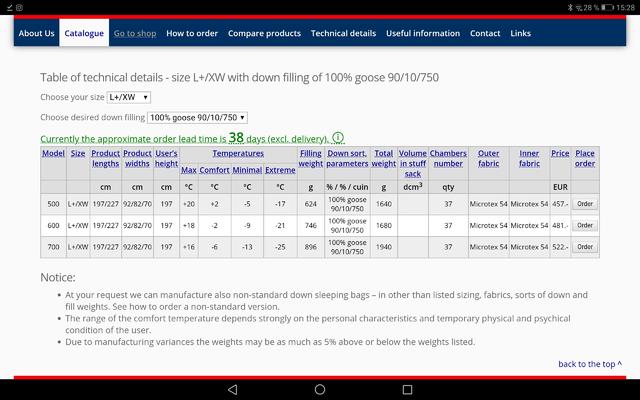Order the model 600 sleeping bag
The height and width of the screenshot is (400, 640).
tap(585, 225)
